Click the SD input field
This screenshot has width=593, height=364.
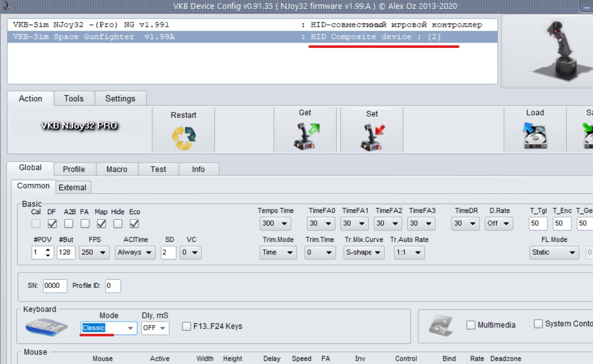click(168, 252)
